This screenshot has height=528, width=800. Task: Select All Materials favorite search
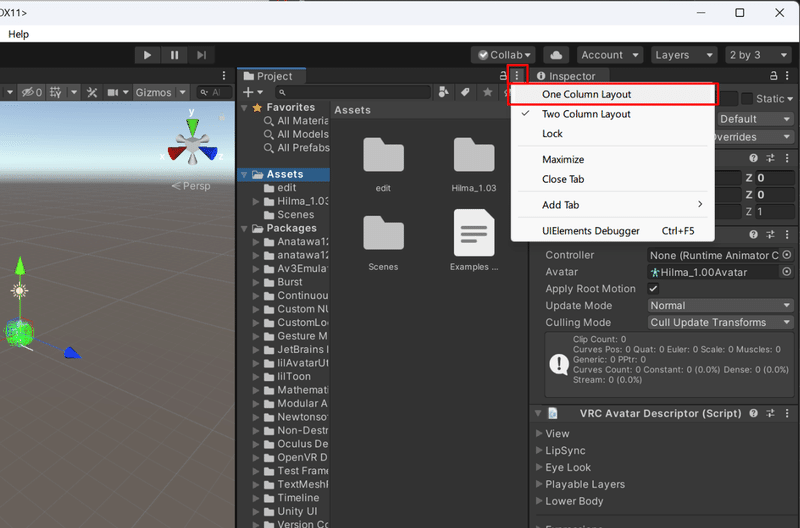point(296,121)
